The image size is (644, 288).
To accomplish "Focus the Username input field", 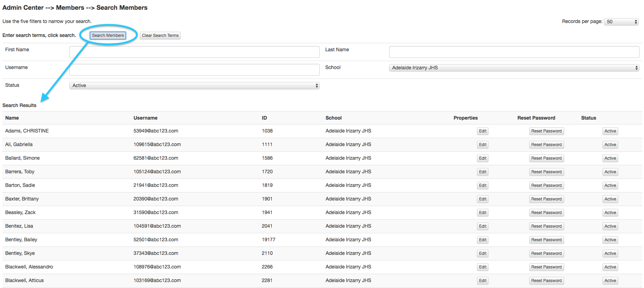I will pyautogui.click(x=195, y=70).
